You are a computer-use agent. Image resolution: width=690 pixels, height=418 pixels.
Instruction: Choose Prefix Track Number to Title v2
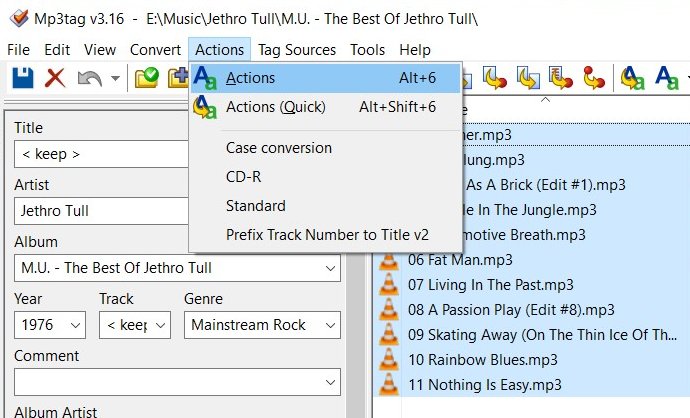[x=327, y=235]
